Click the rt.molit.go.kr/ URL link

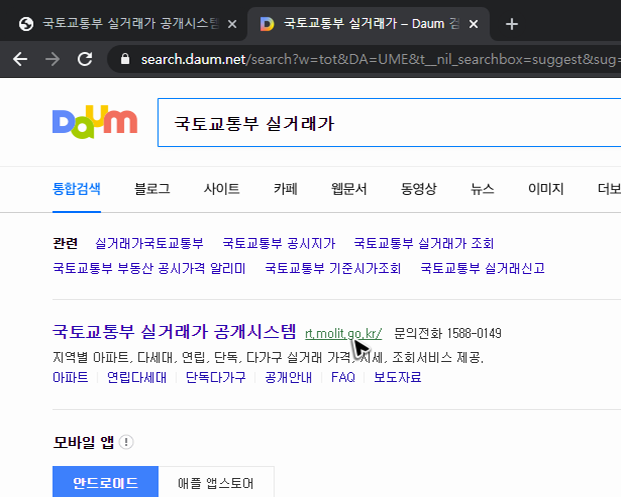[343, 333]
